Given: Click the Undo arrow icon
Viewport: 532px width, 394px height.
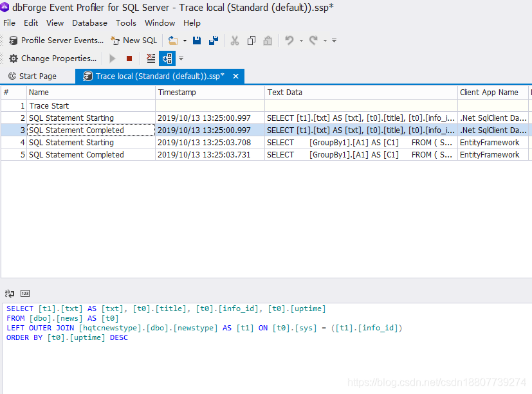Looking at the screenshot, I should click(289, 40).
